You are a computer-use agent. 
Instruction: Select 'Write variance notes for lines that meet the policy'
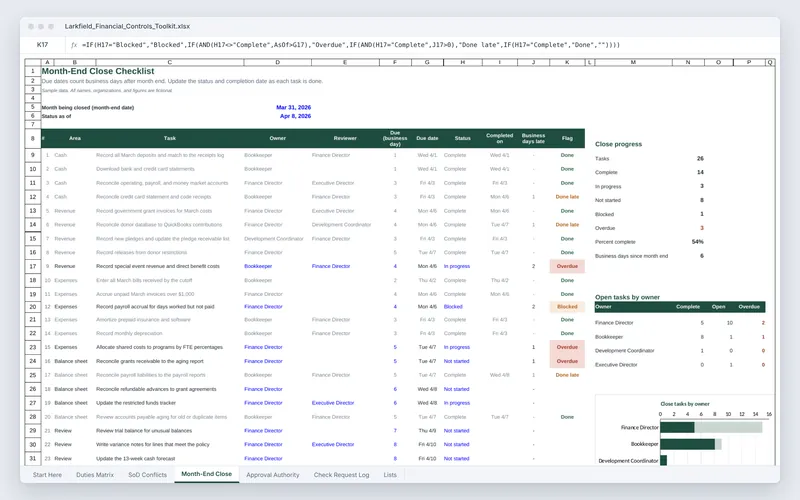(x=153, y=444)
